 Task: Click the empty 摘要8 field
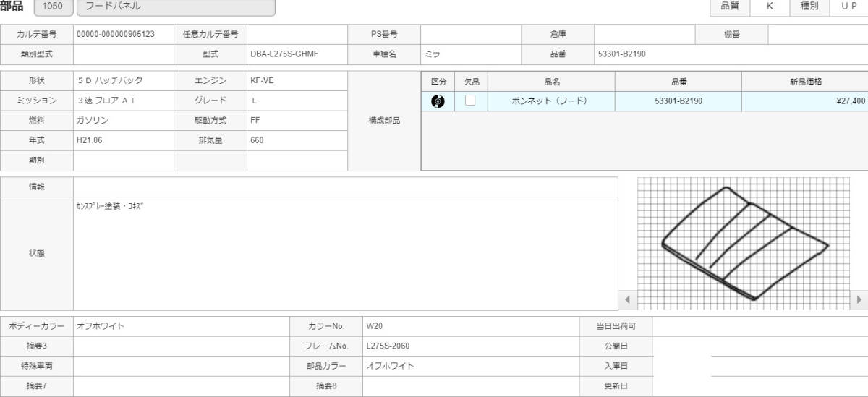[x=471, y=386]
